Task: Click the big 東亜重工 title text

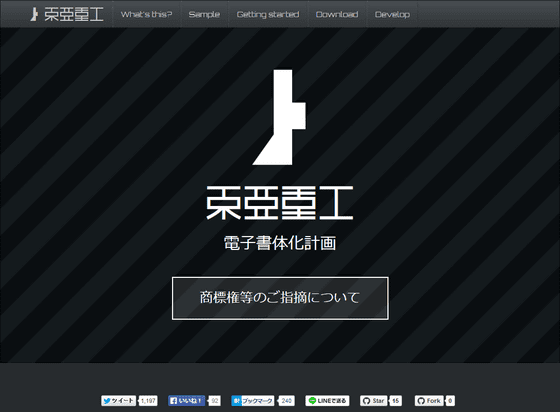Action: point(280,202)
